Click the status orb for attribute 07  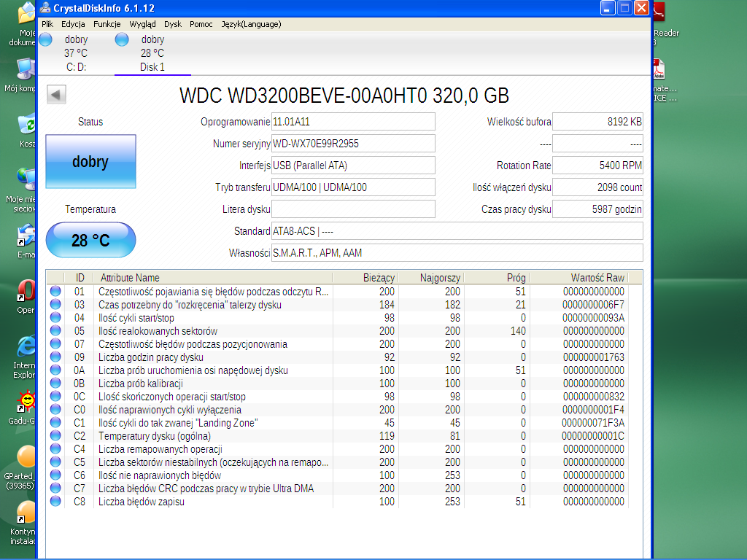[55, 343]
